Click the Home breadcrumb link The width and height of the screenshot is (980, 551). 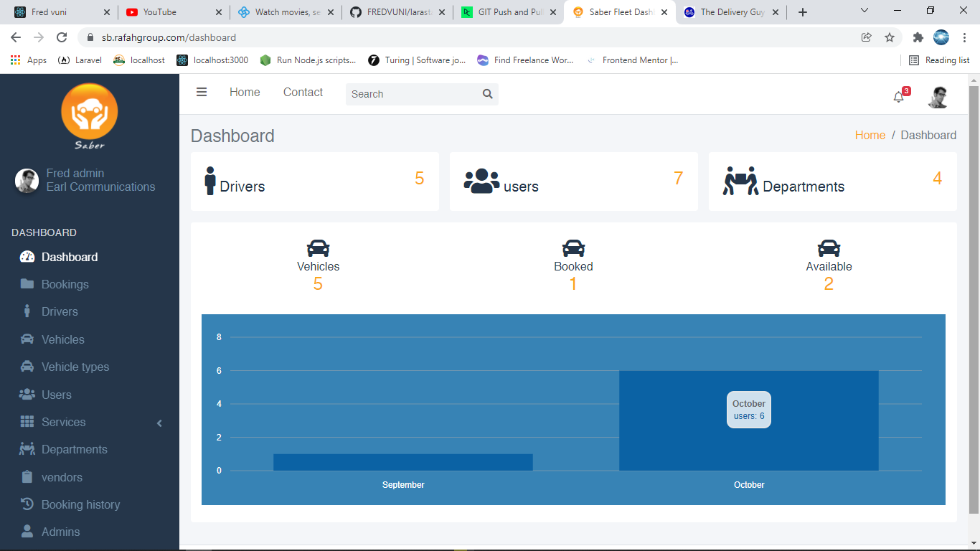click(870, 136)
